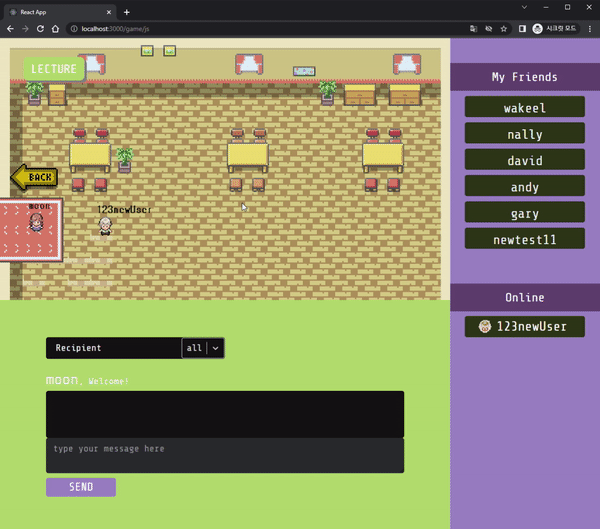Open friend andy
The width and height of the screenshot is (600, 529).
[x=525, y=186]
